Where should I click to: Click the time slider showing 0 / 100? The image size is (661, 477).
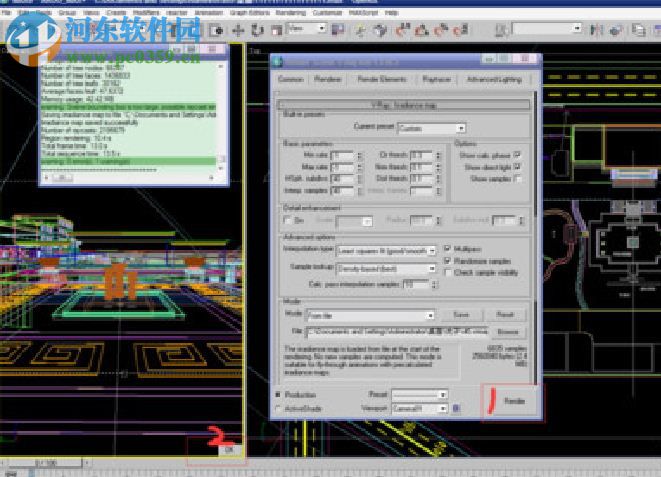pos(45,463)
